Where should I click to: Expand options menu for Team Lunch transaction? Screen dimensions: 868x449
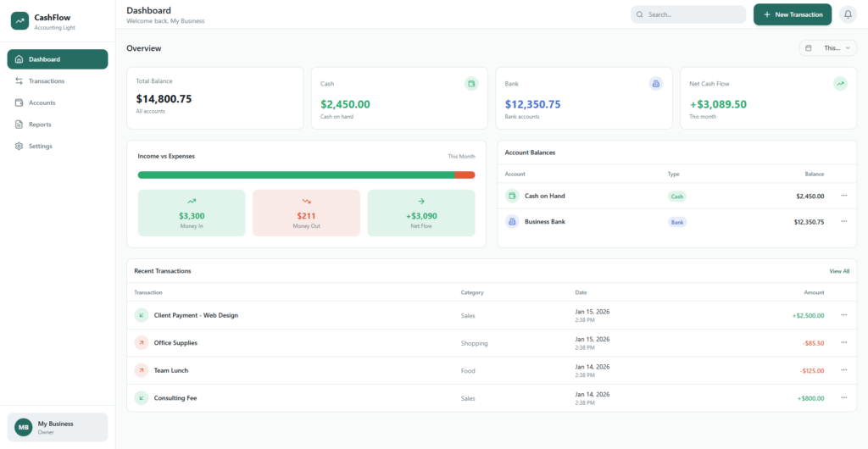coord(843,370)
